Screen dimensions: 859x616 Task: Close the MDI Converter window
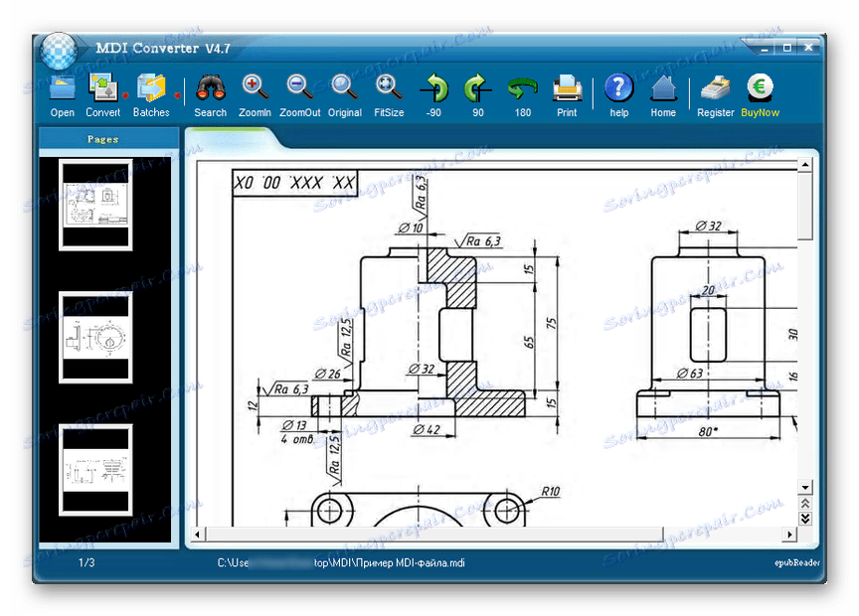pos(808,48)
